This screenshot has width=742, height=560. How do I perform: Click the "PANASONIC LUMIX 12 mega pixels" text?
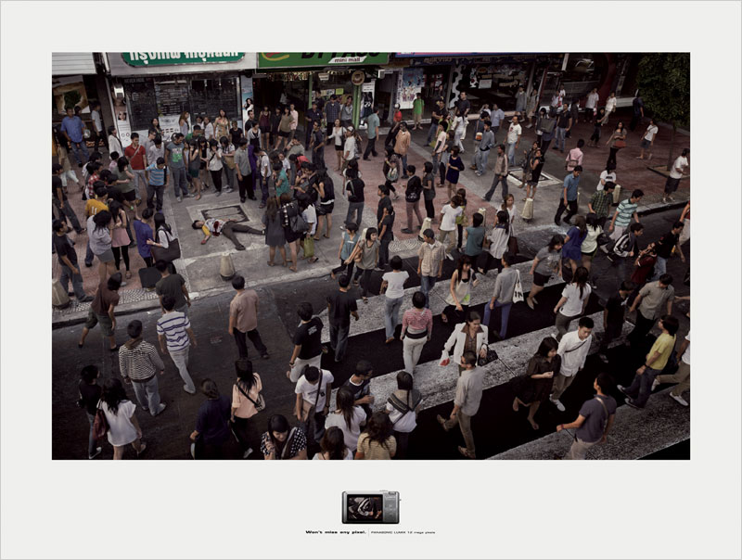tap(403, 532)
